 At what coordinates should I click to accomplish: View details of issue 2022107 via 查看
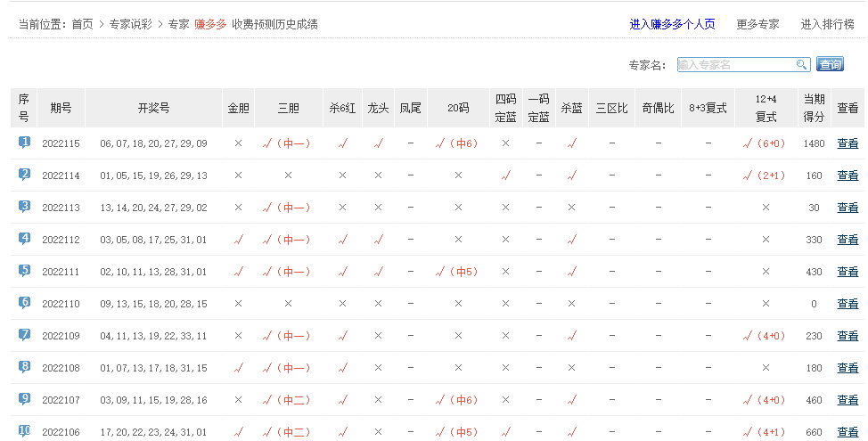pyautogui.click(x=848, y=400)
